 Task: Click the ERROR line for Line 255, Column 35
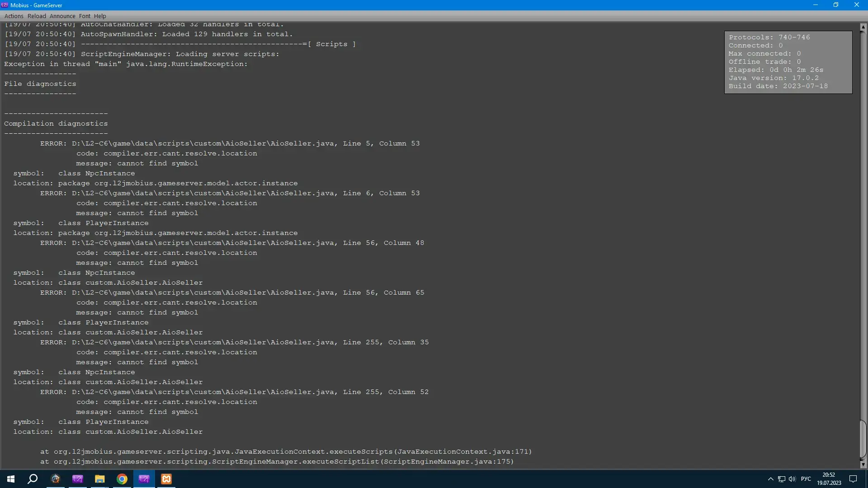click(234, 343)
